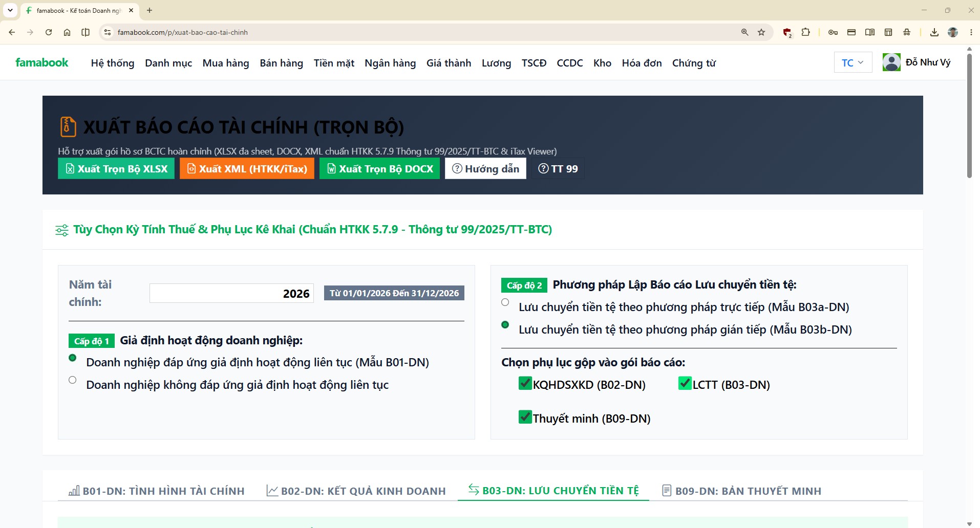Click the browser profile picture icon
Image resolution: width=980 pixels, height=528 pixels.
[x=953, y=32]
